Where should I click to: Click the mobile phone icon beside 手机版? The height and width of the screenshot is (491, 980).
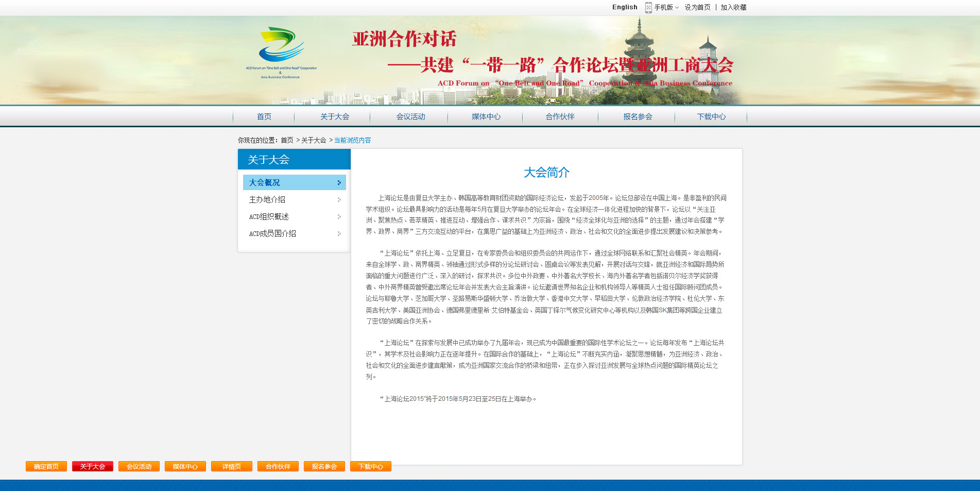pyautogui.click(x=648, y=7)
